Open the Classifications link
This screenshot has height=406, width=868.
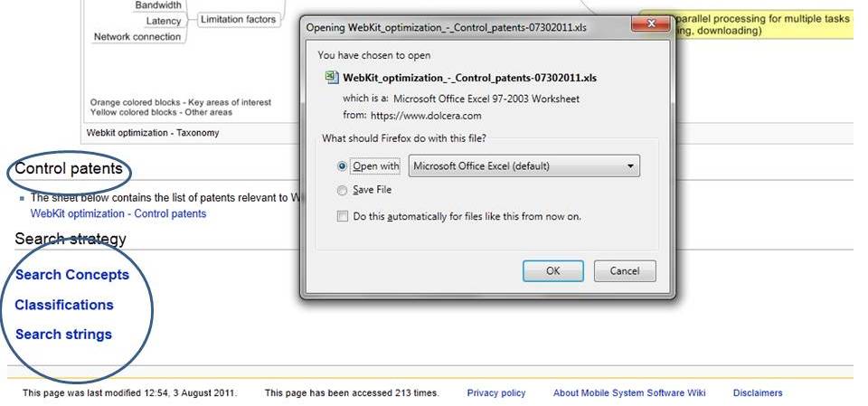64,305
